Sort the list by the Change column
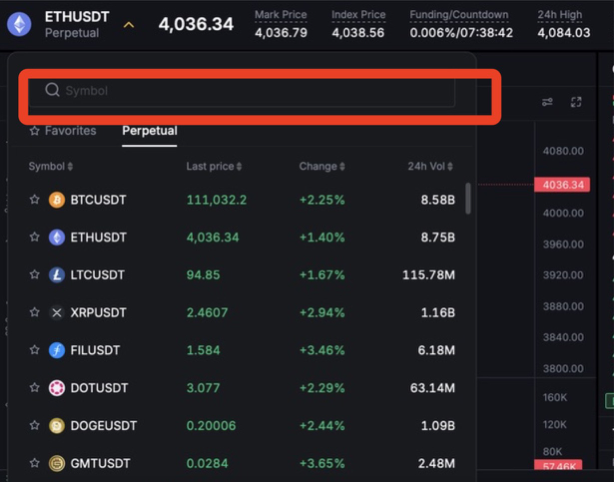The width and height of the screenshot is (614, 482). [x=322, y=166]
